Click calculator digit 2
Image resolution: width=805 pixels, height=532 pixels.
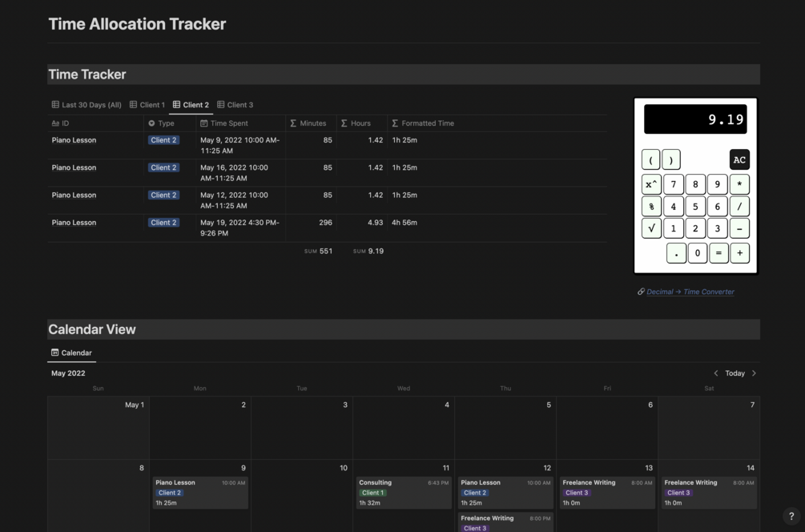point(695,228)
